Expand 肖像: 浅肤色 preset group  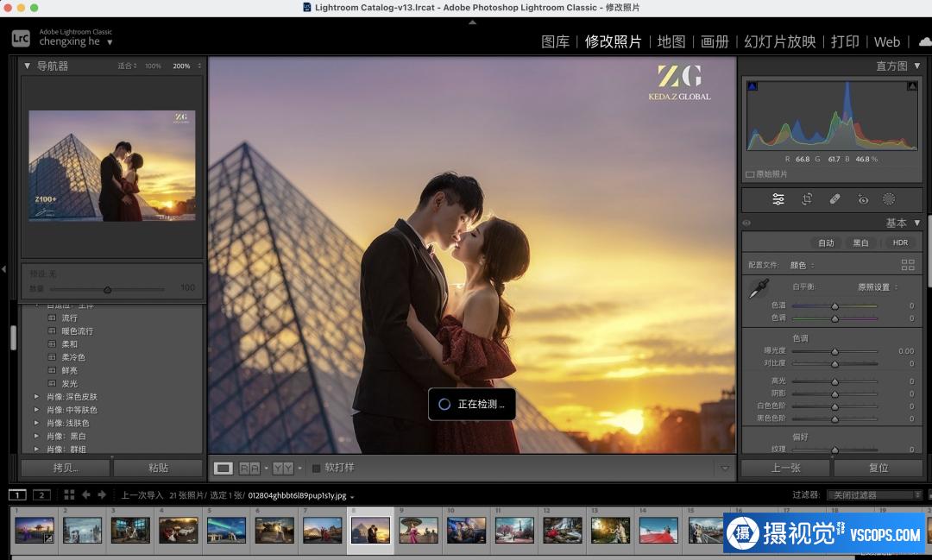(36, 423)
